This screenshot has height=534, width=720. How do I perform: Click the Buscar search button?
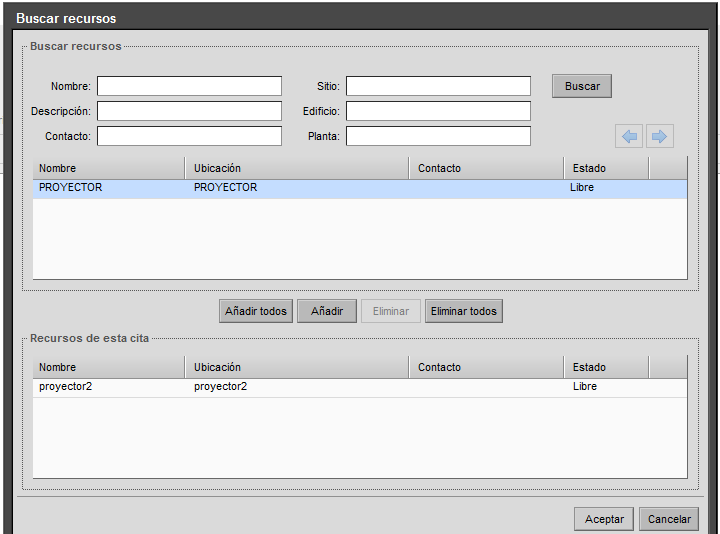[582, 86]
